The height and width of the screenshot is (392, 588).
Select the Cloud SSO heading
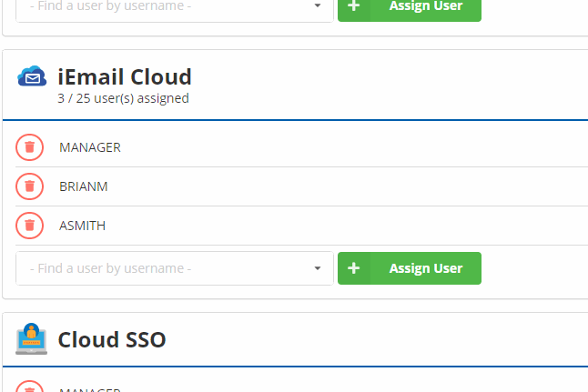(x=112, y=339)
